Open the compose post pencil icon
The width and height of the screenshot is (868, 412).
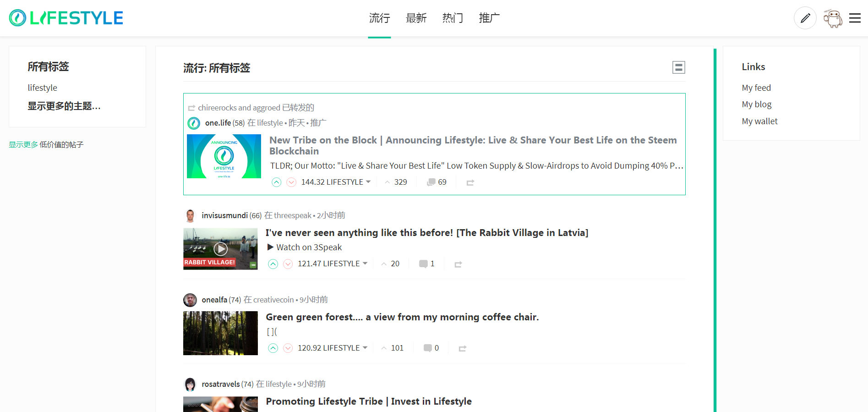[x=805, y=18]
